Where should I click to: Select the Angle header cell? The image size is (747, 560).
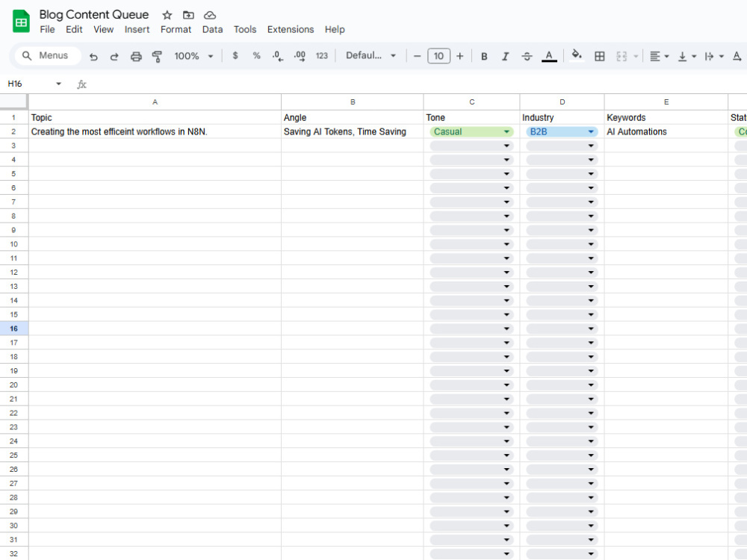tap(353, 118)
